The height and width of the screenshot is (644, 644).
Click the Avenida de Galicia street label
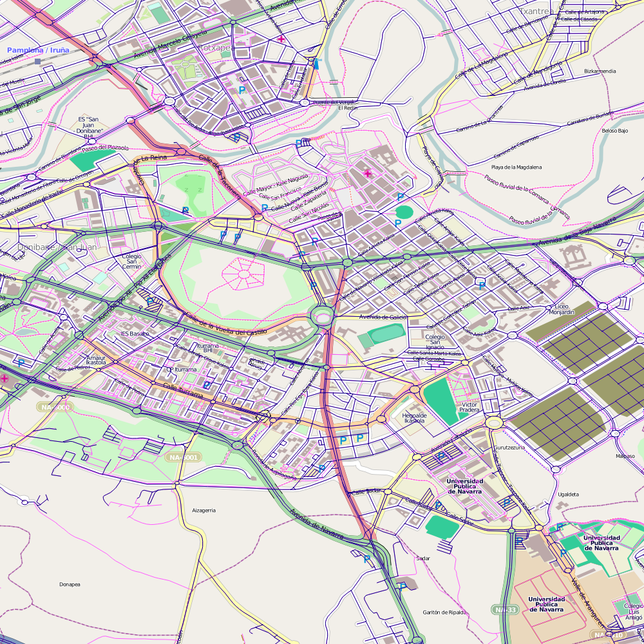point(383,317)
